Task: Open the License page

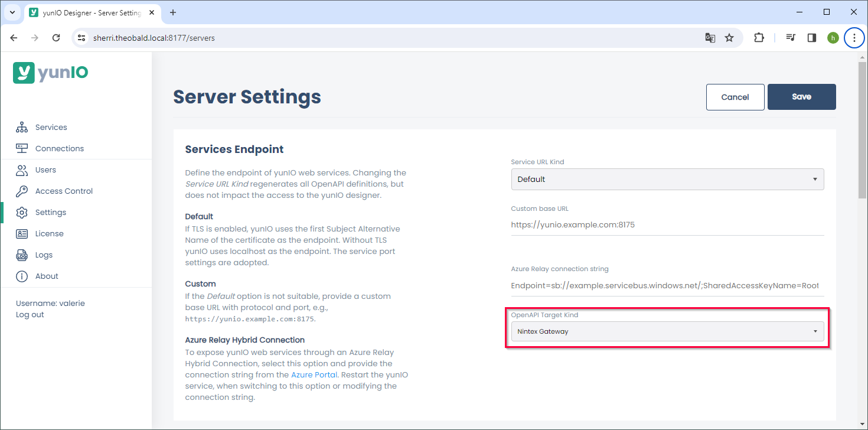Action: pos(50,233)
